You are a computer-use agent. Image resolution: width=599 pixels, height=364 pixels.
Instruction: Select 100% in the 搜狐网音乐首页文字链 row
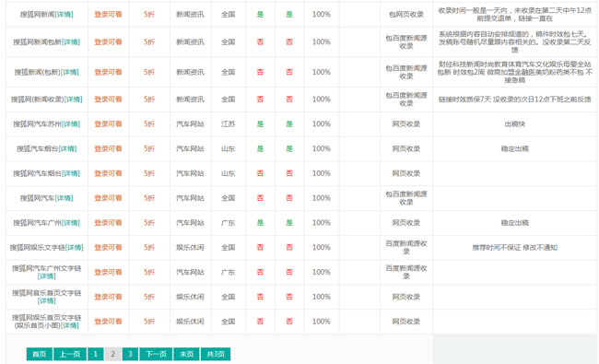(x=322, y=297)
